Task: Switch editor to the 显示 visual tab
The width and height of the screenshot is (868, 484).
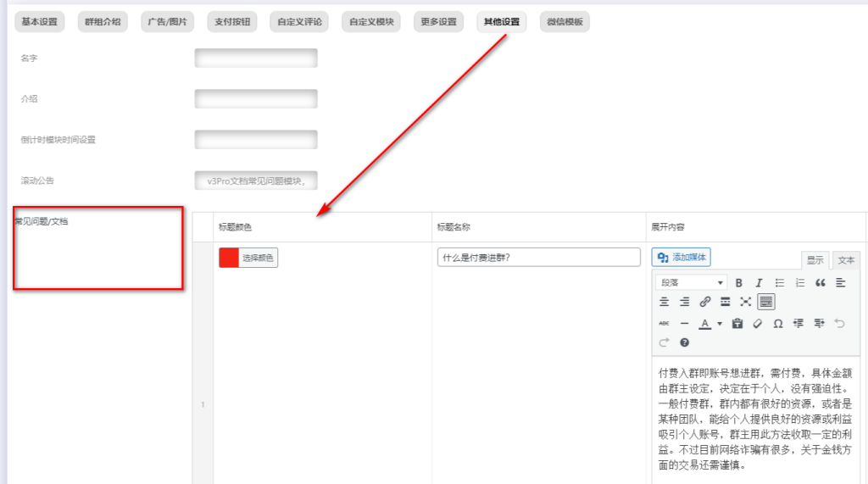Action: click(815, 259)
